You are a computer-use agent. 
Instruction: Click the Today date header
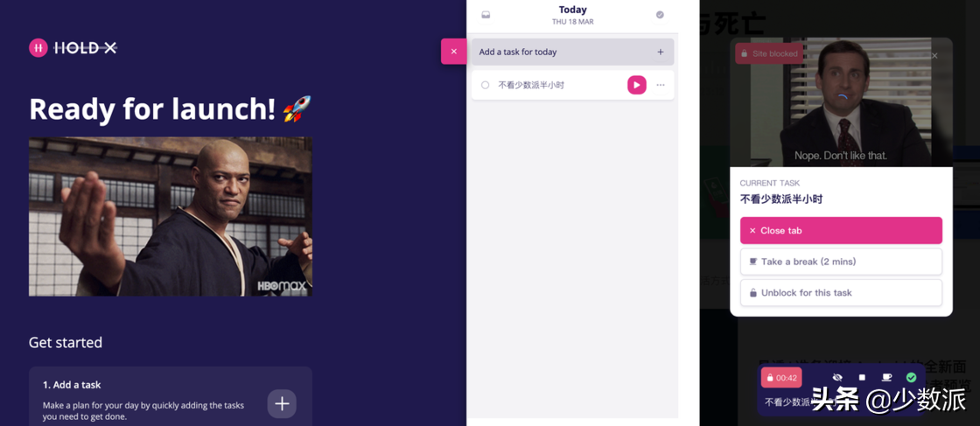click(x=572, y=15)
